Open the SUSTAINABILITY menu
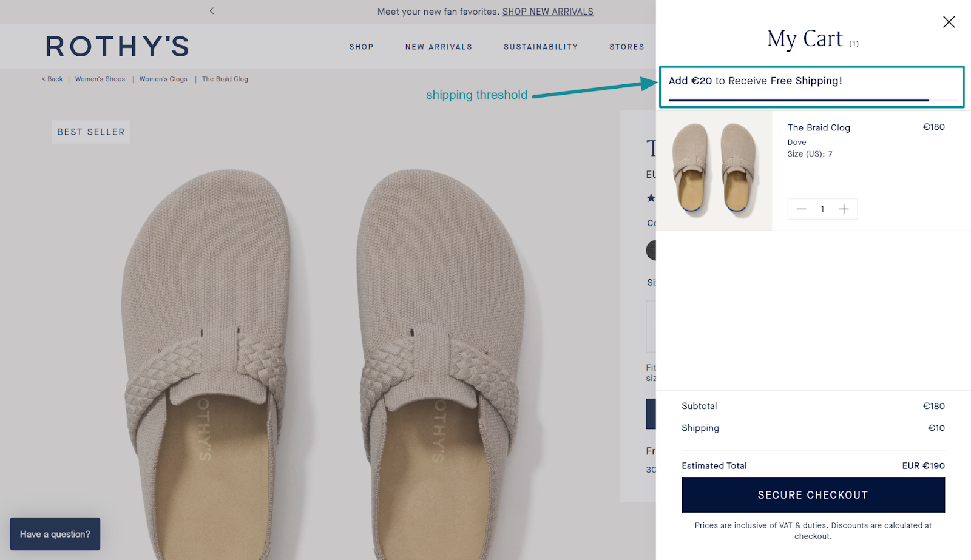The image size is (971, 560). point(541,47)
